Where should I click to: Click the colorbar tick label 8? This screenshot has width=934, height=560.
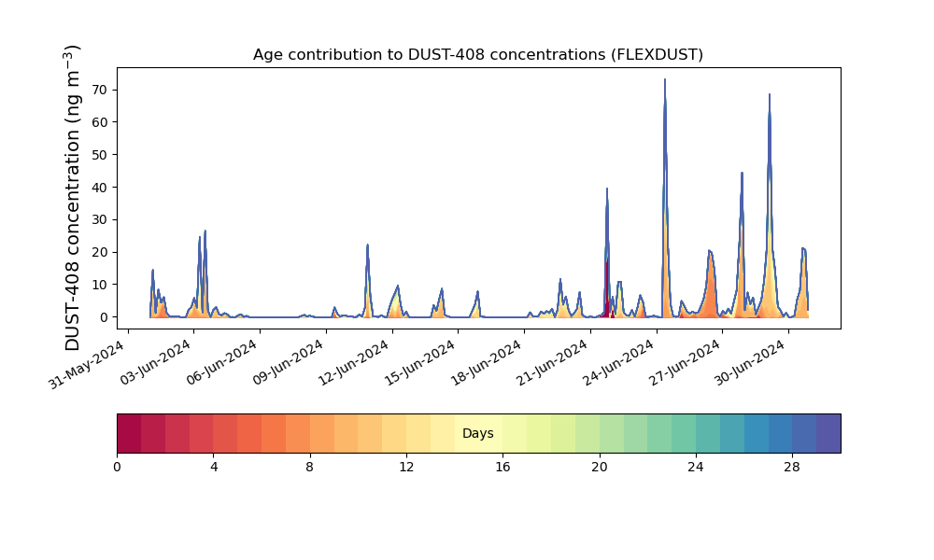click(x=310, y=468)
